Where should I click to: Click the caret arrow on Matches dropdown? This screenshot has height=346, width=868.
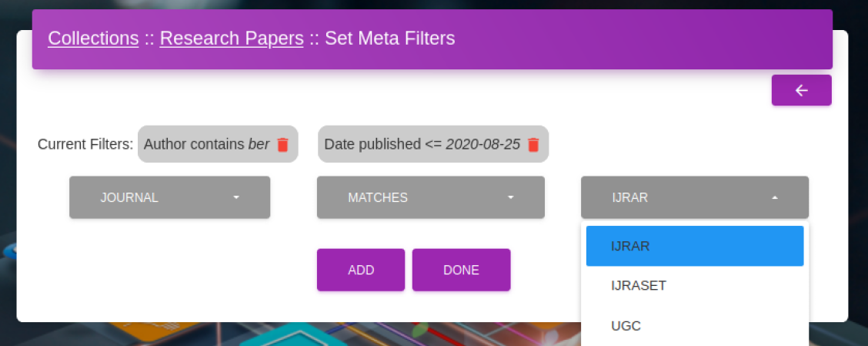511,197
